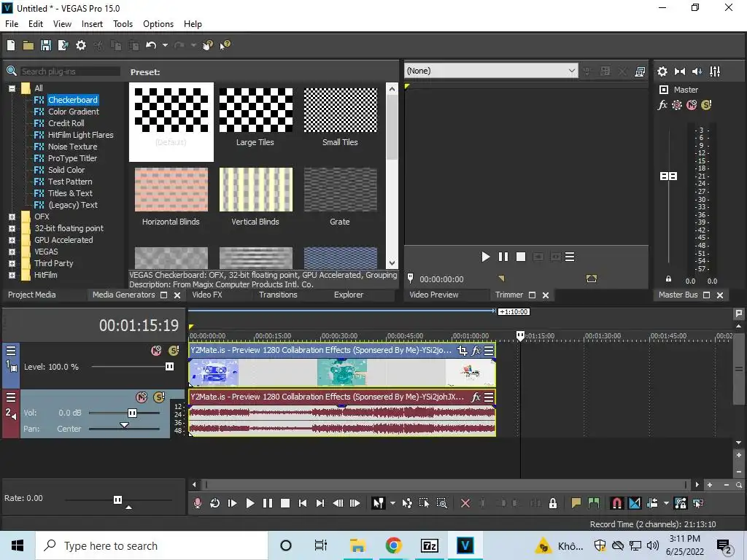The width and height of the screenshot is (747, 560).
Task: Switch to the Transitions tab
Action: [x=278, y=295]
